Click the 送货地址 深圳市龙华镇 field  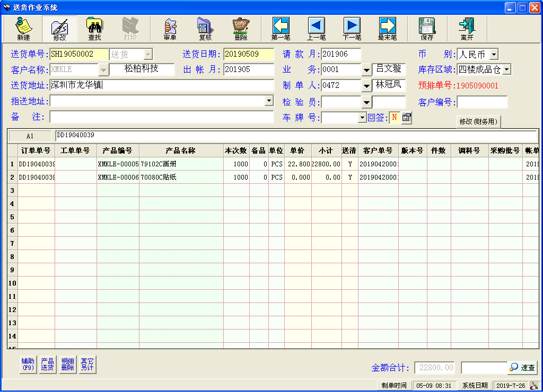(x=162, y=85)
